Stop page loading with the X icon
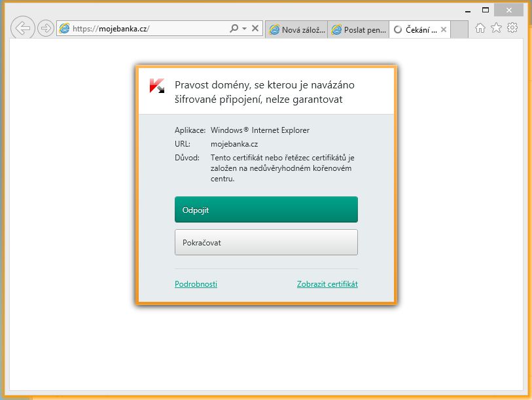Image resolution: width=532 pixels, height=400 pixels. coord(255,29)
